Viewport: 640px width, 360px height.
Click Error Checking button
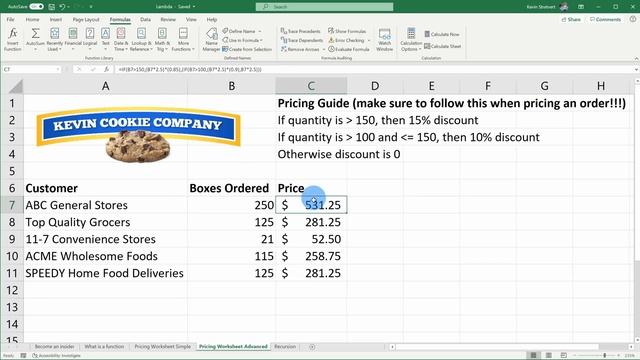point(347,40)
